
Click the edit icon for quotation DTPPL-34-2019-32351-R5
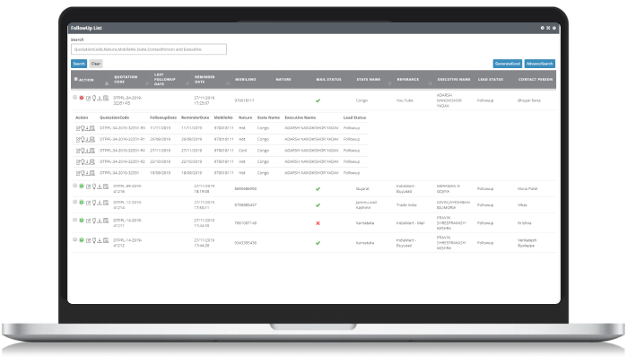point(88,98)
